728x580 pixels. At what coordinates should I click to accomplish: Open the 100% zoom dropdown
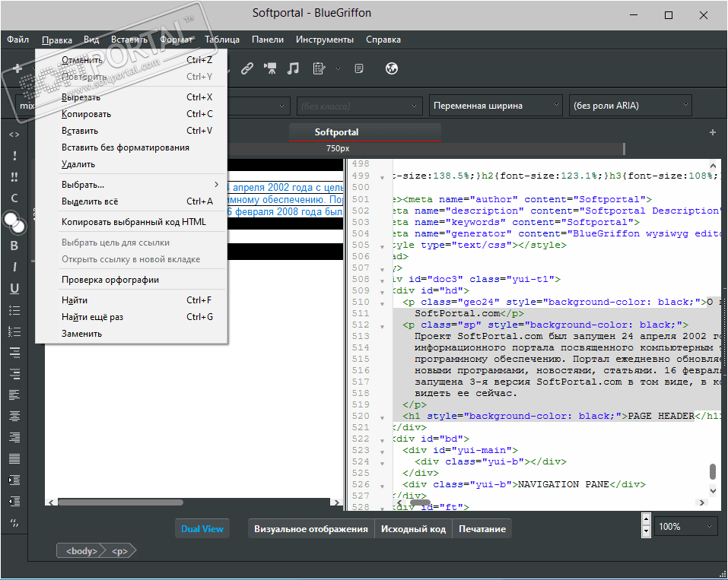686,526
